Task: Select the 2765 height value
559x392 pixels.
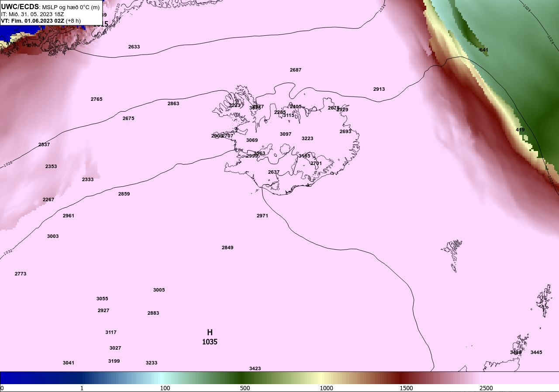Action: pyautogui.click(x=97, y=99)
